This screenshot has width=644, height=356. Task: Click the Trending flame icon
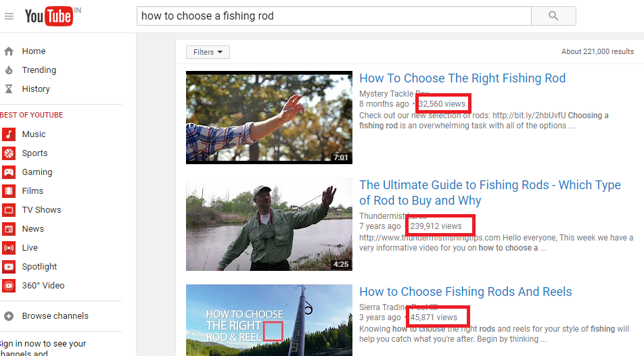(x=9, y=70)
